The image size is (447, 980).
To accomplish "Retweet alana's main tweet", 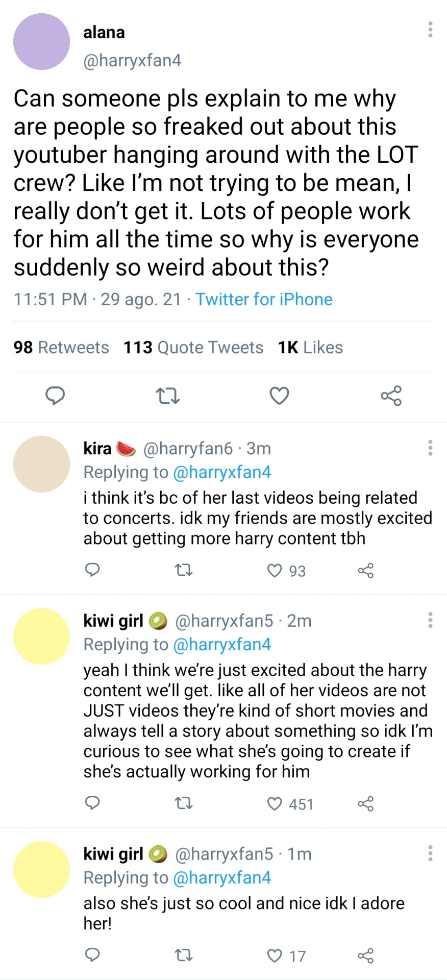I will [167, 396].
